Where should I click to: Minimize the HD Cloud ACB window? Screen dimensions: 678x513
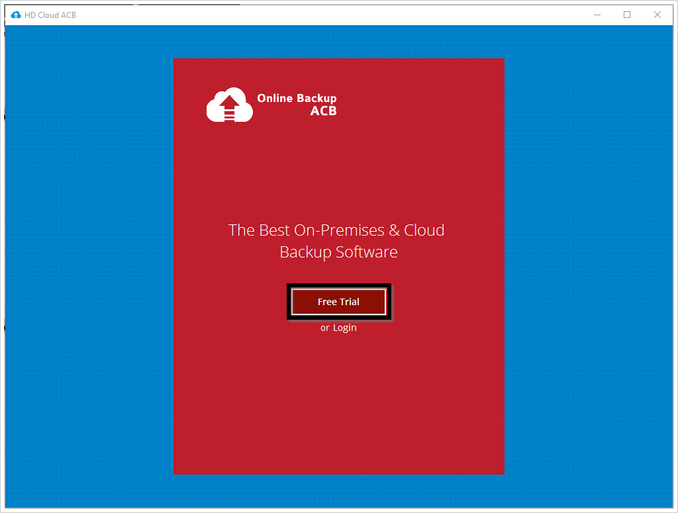[597, 15]
